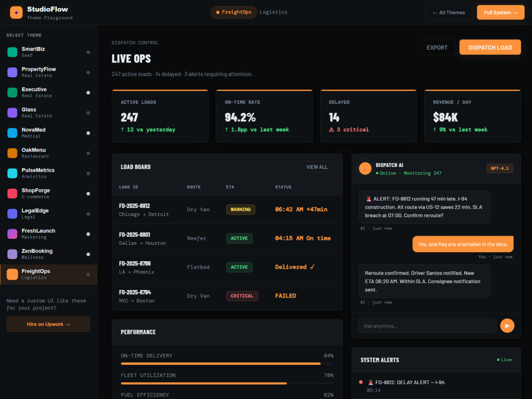
Task: Send message with the orange arrow button
Action: 507,326
